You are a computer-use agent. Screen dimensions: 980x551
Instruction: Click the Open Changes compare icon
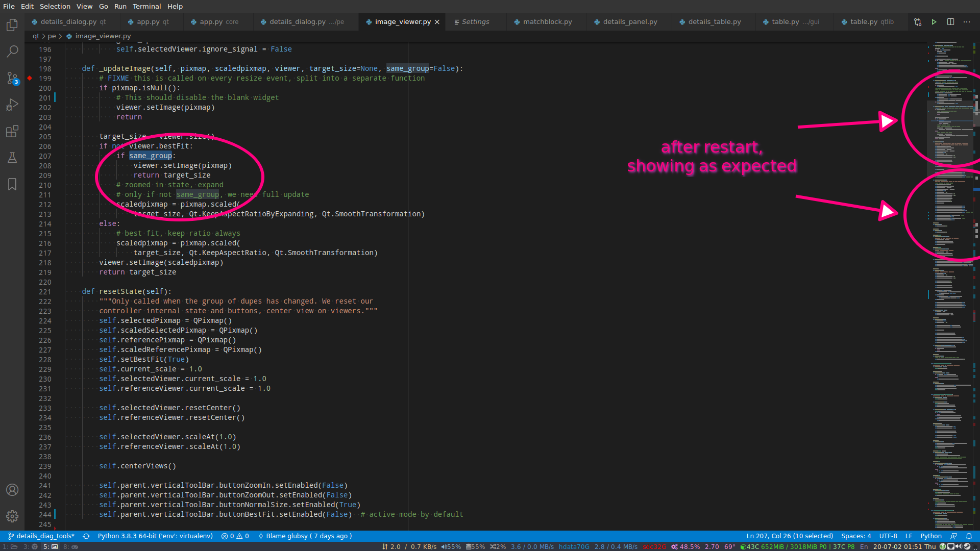pyautogui.click(x=917, y=22)
